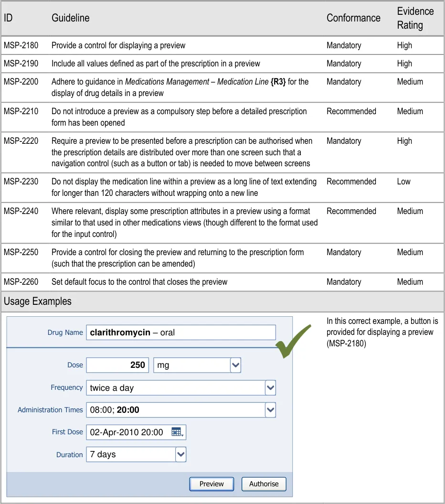Click the Drug Name clarithromycin field
The width and height of the screenshot is (445, 504).
[x=181, y=332]
